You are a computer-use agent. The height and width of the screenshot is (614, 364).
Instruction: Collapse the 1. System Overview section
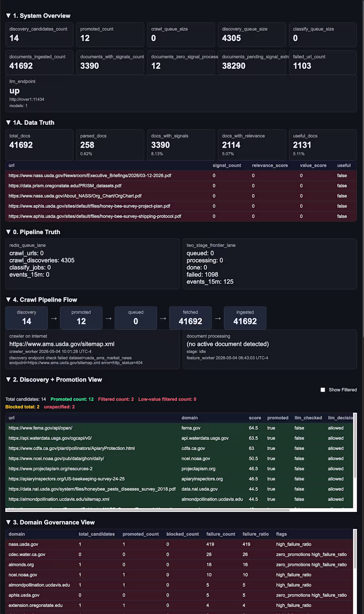pos(38,16)
